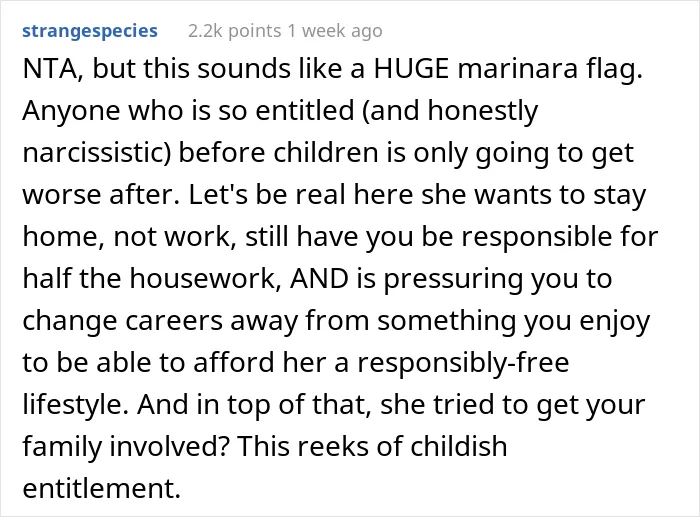The height and width of the screenshot is (517, 700).
Task: Click the capitalized word AND
Action: point(319,278)
